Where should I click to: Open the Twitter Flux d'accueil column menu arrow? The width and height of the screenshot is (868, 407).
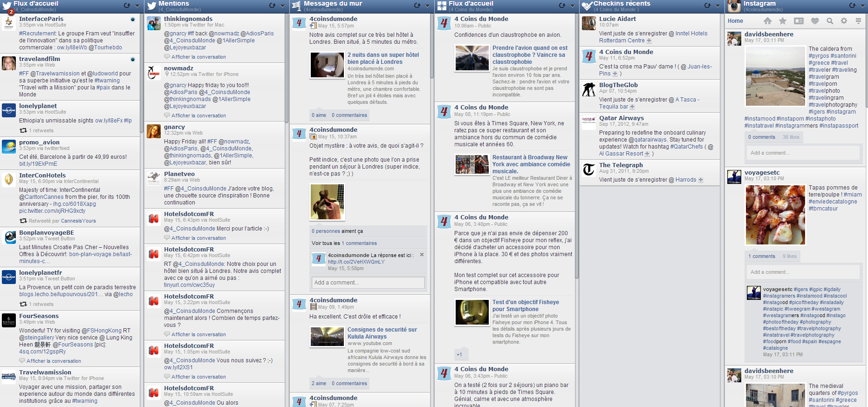137,6
